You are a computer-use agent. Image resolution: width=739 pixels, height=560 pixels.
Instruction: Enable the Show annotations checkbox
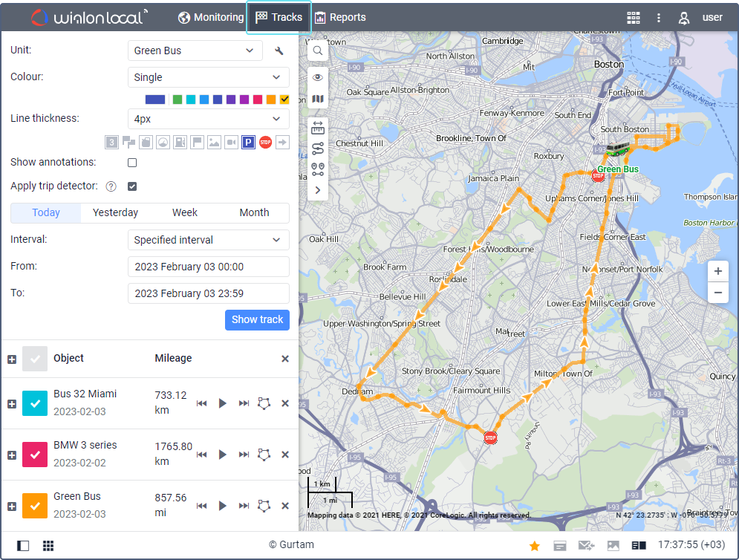click(132, 163)
